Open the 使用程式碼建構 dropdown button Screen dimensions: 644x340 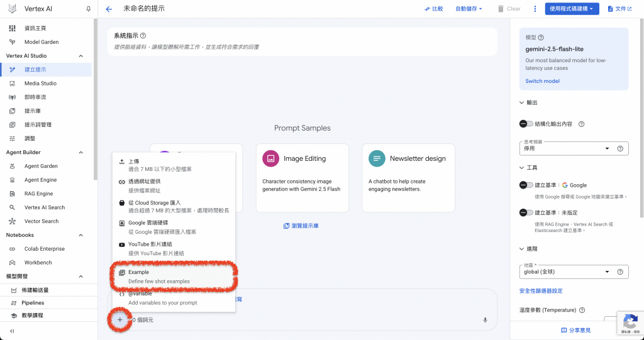572,9
